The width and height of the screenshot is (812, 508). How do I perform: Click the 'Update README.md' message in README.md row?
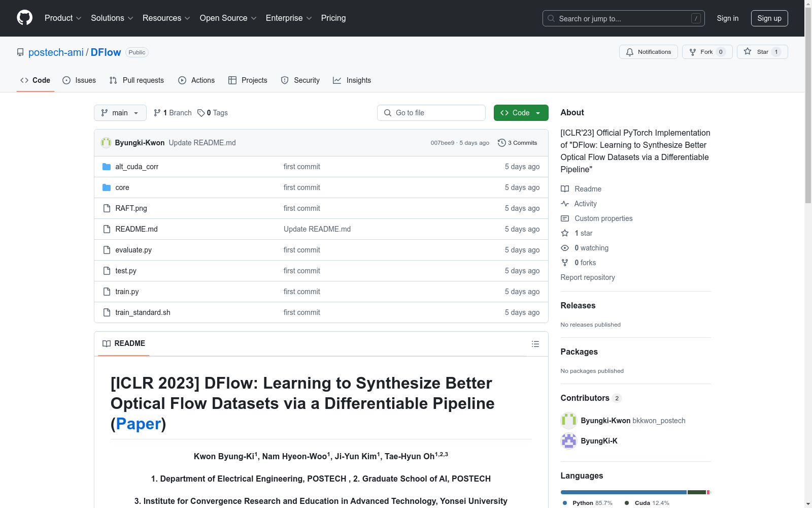tap(317, 229)
